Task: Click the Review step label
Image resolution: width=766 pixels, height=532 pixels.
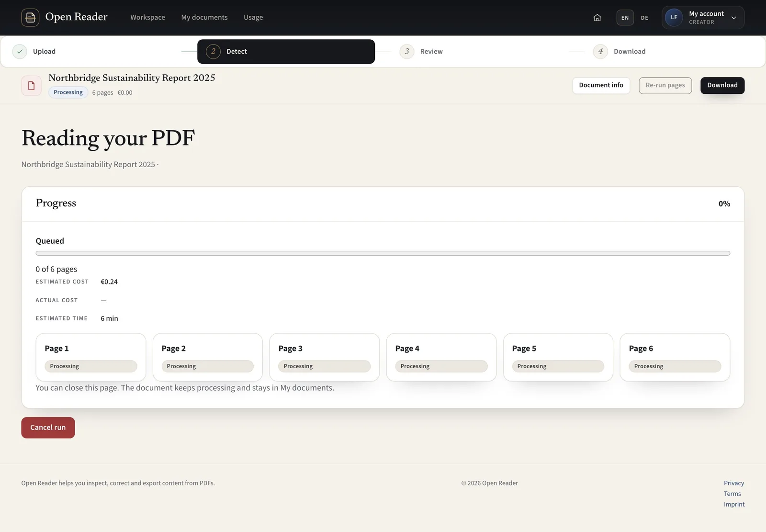Action: point(431,51)
